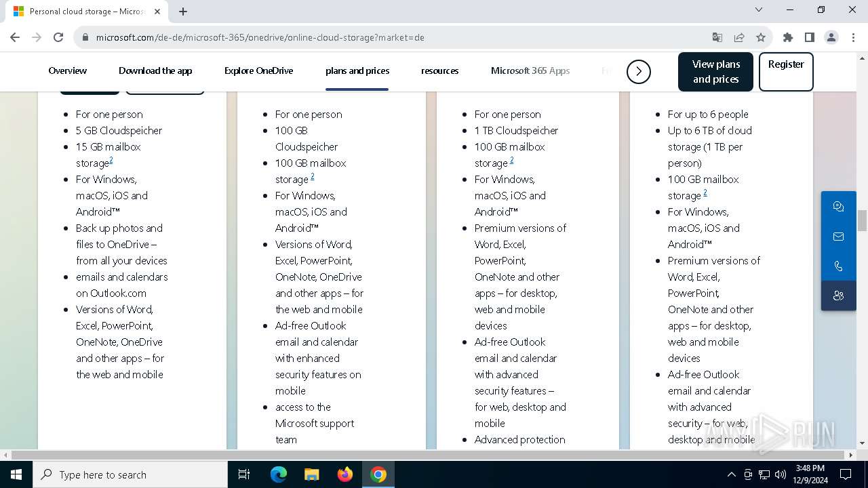Reload the current page
The width and height of the screenshot is (868, 488).
tap(58, 37)
